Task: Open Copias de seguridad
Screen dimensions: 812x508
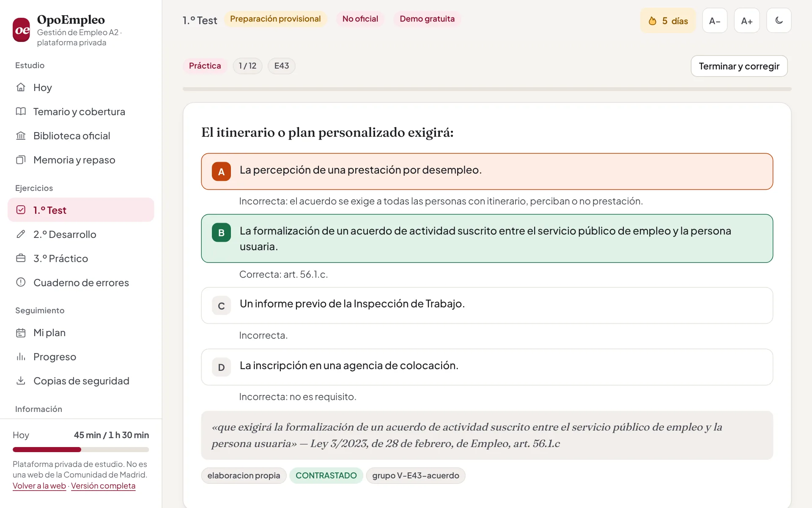Action: [x=81, y=381]
